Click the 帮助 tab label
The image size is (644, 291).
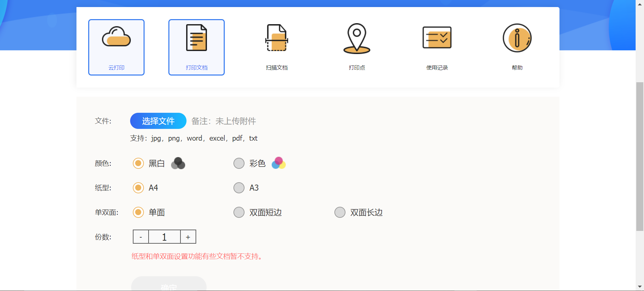point(517,67)
